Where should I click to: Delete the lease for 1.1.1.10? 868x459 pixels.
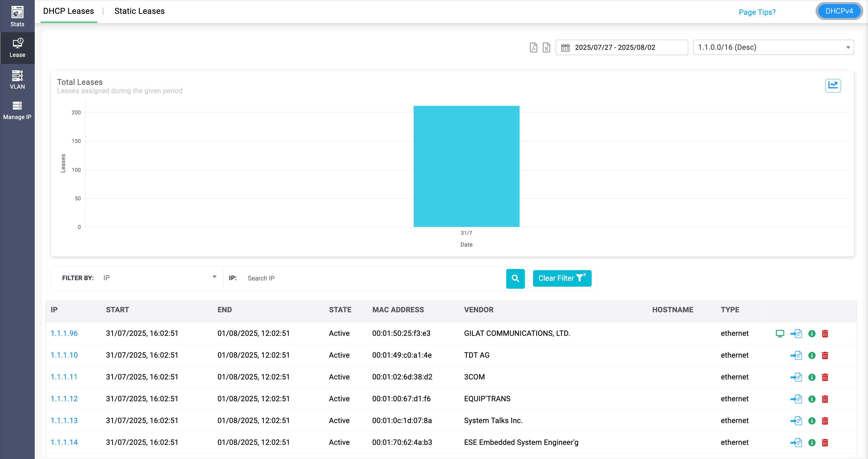click(825, 356)
